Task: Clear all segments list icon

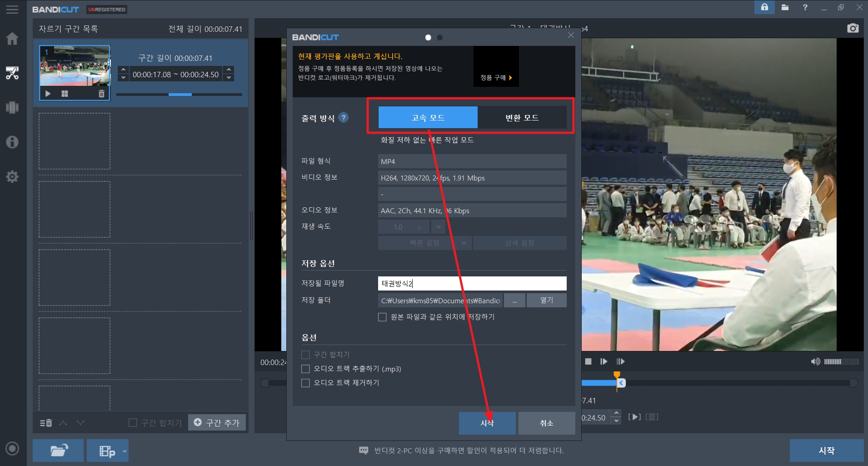Action: click(46, 423)
